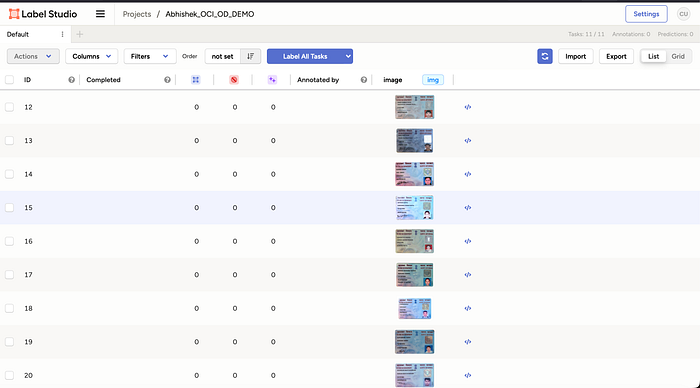Change image column display type 'img'
Screen dimensions: 700x388
[x=433, y=80]
